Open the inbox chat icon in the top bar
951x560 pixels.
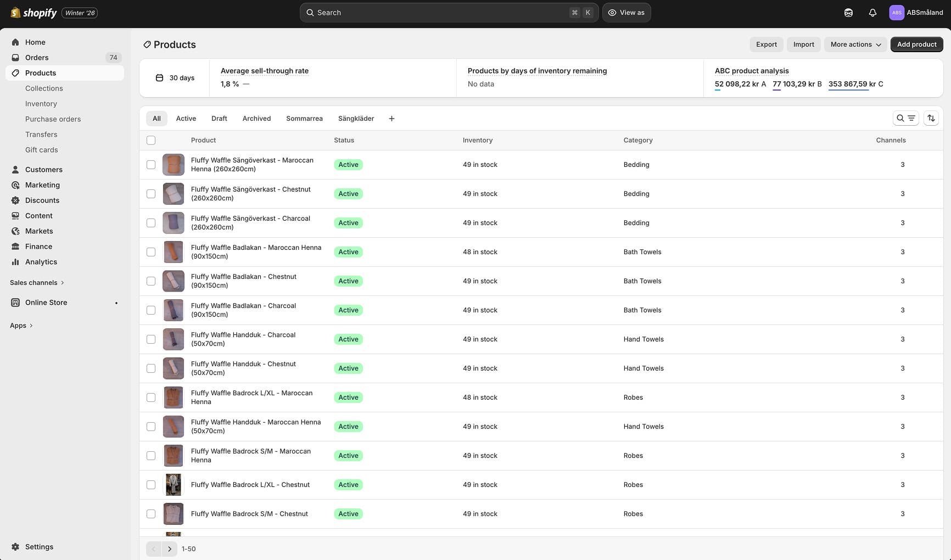click(x=848, y=12)
